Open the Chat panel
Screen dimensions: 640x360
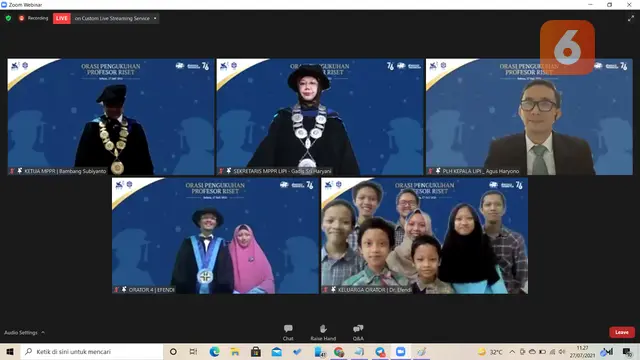click(288, 332)
